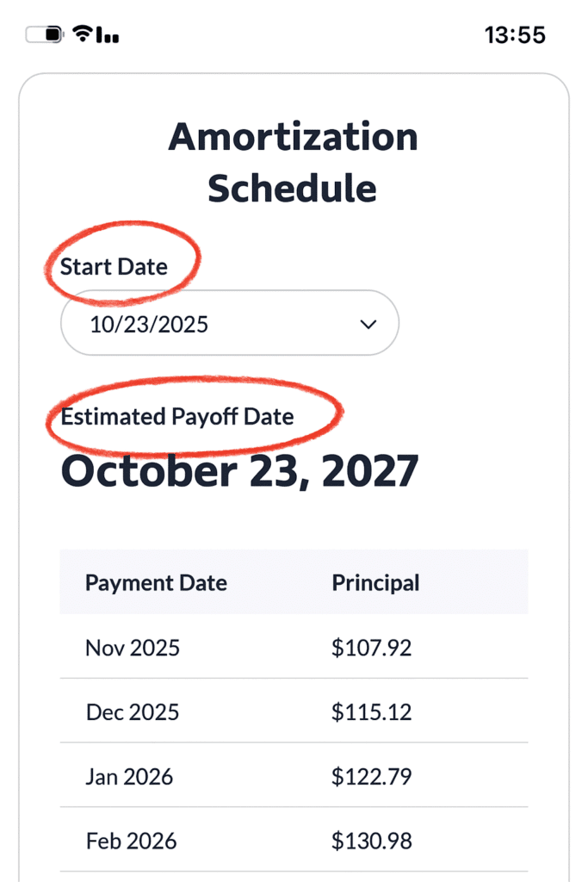Tap the Amortization Schedule title
Screen dimensions: 588x882
point(294,162)
